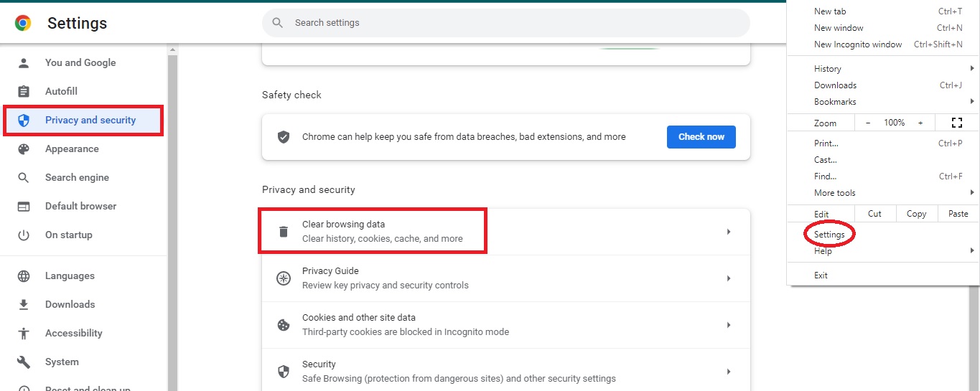
Task: Click the compass icon for Privacy Guide
Action: (x=284, y=278)
